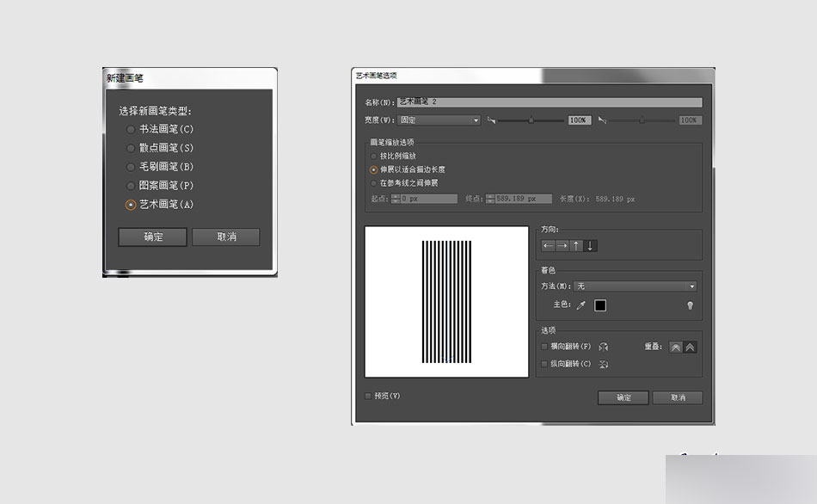Select second 重叠 overlap option icon
The image size is (817, 504).
[690, 347]
